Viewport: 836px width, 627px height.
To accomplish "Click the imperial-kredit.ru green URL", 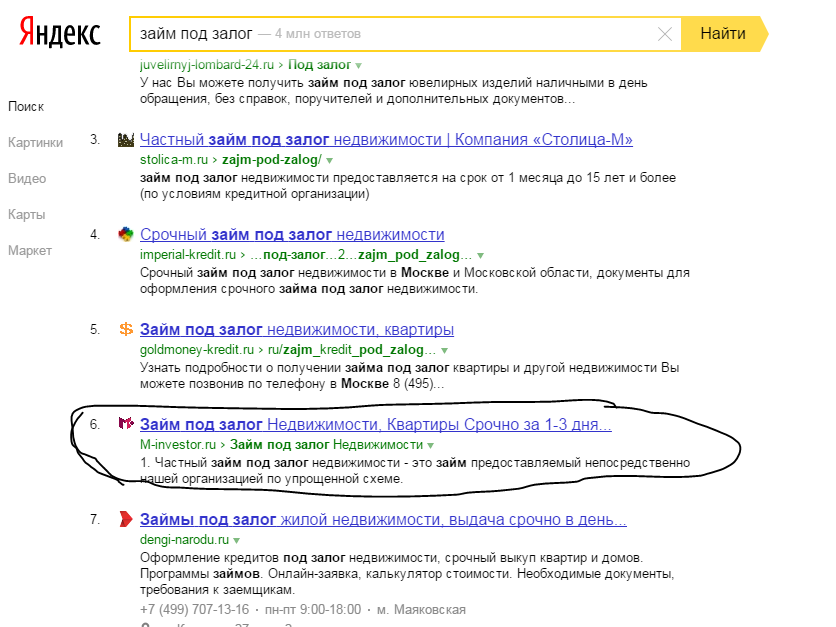I will [188, 254].
